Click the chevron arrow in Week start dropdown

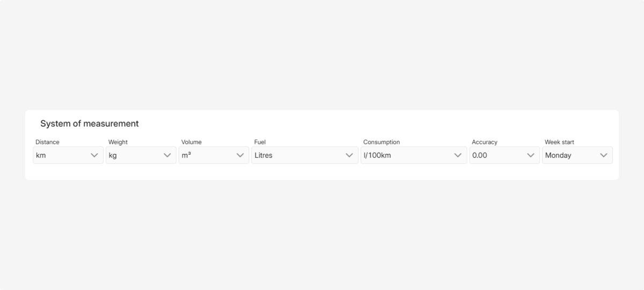point(604,155)
